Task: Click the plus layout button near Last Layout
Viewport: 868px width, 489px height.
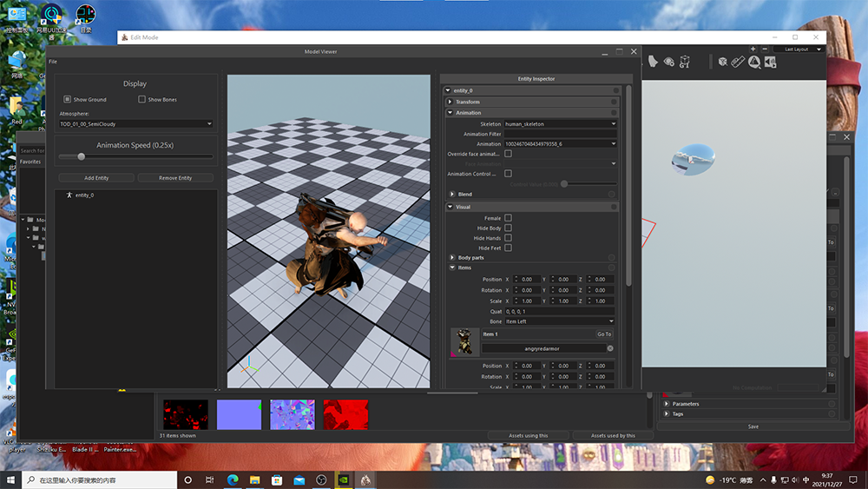Action: click(x=753, y=49)
